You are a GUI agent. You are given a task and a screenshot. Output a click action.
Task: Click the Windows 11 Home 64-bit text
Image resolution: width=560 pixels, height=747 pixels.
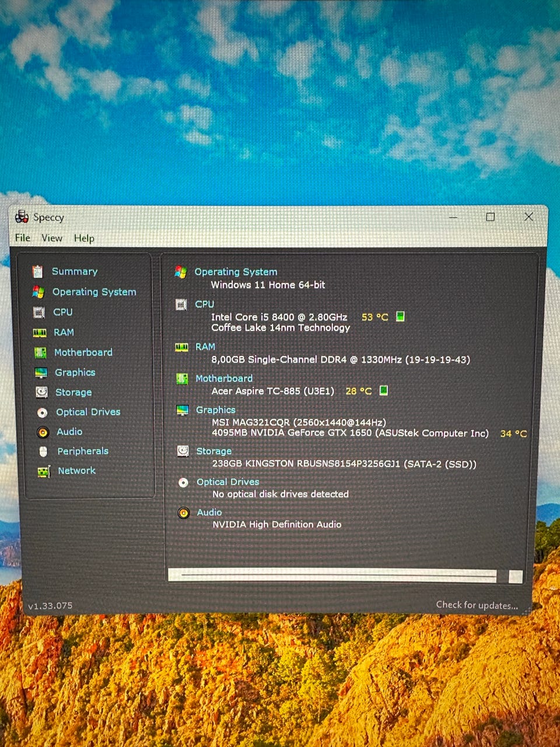click(x=268, y=285)
